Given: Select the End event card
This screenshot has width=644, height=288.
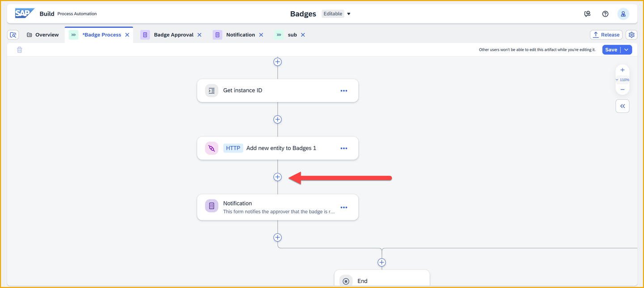Looking at the screenshot, I should pyautogui.click(x=382, y=279).
